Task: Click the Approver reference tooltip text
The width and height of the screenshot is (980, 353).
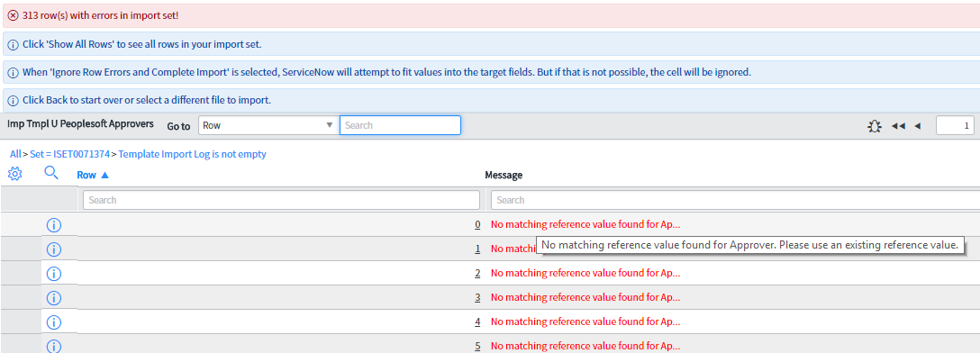Action: tap(750, 246)
